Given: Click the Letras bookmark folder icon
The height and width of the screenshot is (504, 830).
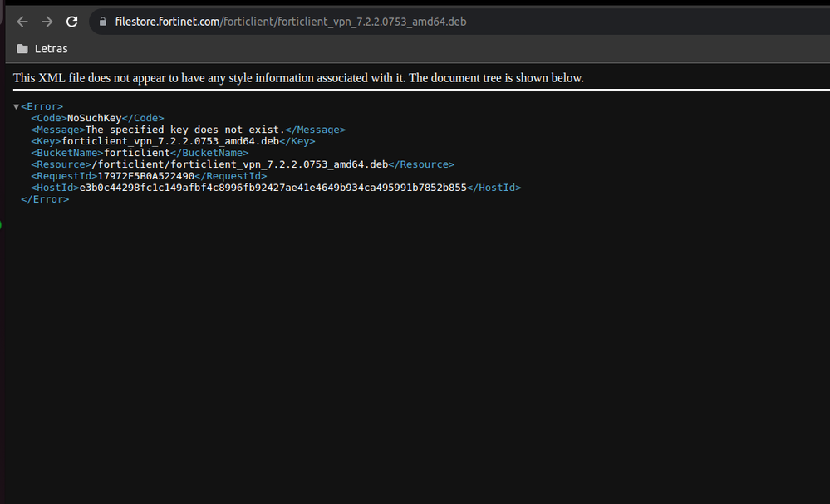Looking at the screenshot, I should click(22, 49).
